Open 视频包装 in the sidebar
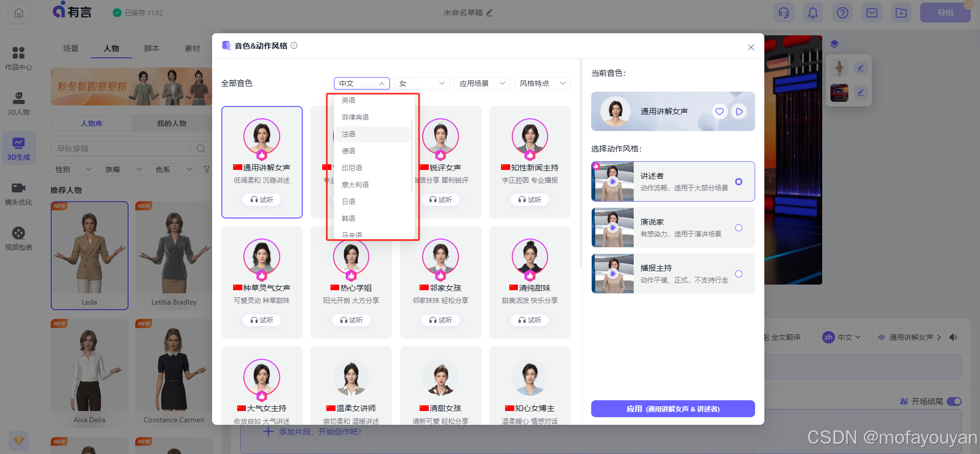The width and height of the screenshot is (980, 454). [18, 239]
